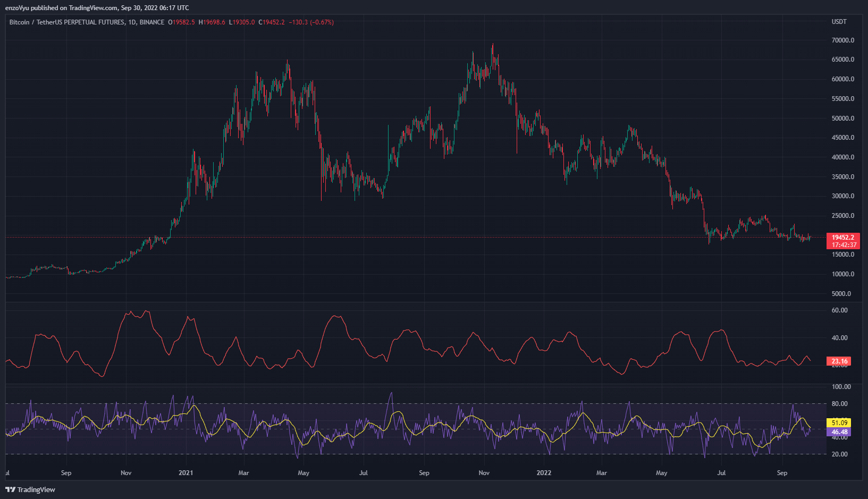Screen dimensions: 868x499
Task: Click the red indicator value 23.16
Action: 840,361
